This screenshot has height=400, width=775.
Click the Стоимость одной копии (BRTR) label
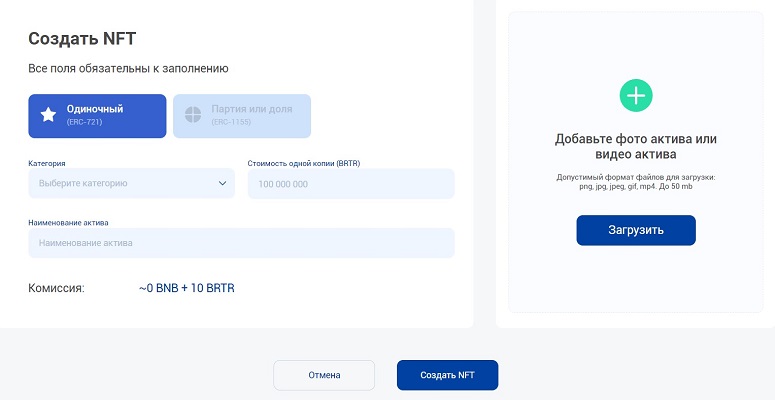pos(302,161)
